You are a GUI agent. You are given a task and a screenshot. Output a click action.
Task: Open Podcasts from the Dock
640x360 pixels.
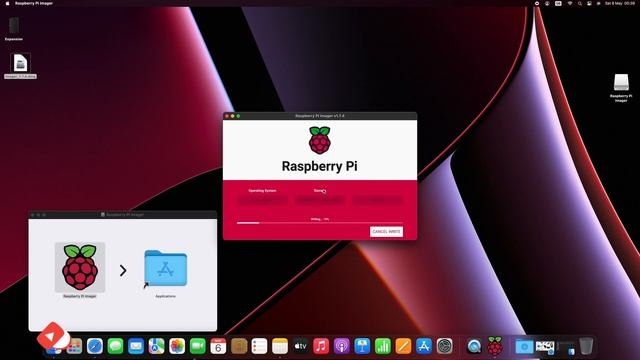point(342,347)
